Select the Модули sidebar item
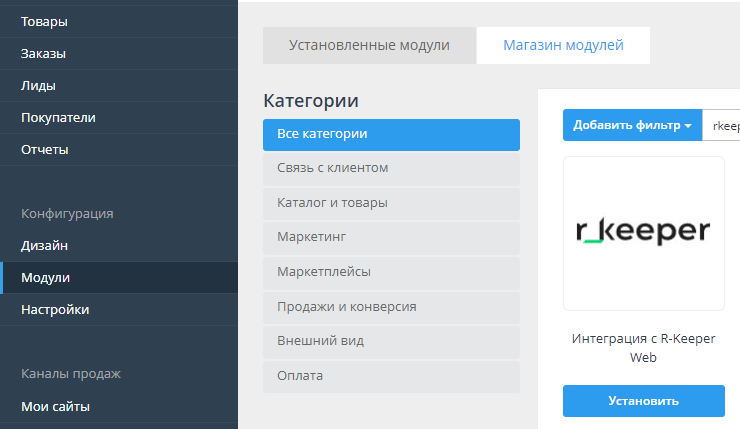The width and height of the screenshot is (740, 429). pyautogui.click(x=119, y=278)
